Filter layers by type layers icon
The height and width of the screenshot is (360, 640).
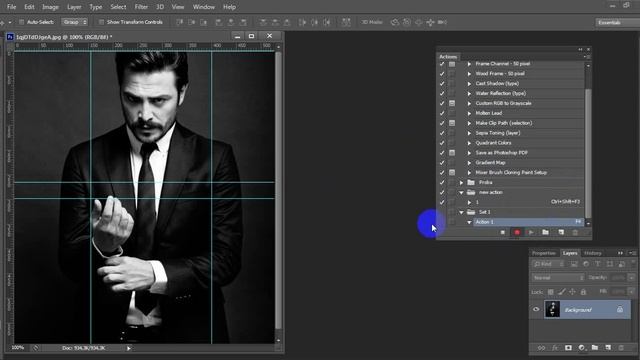coord(598,264)
